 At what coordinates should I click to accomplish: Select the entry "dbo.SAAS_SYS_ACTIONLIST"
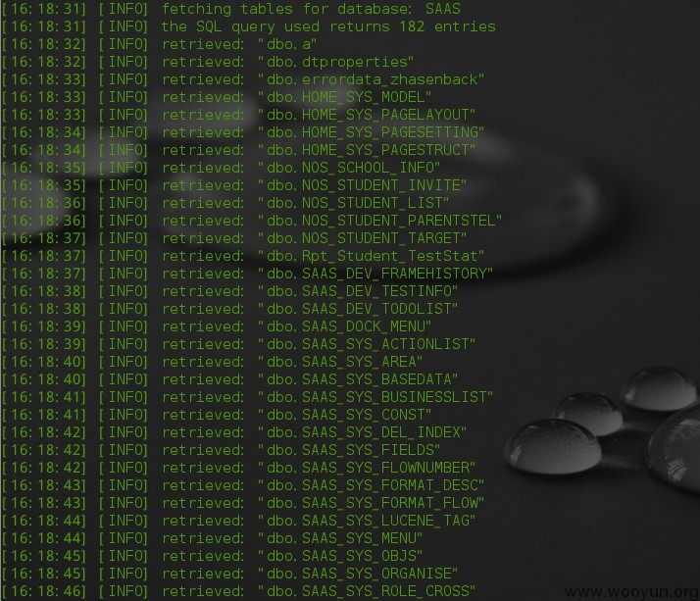(367, 344)
